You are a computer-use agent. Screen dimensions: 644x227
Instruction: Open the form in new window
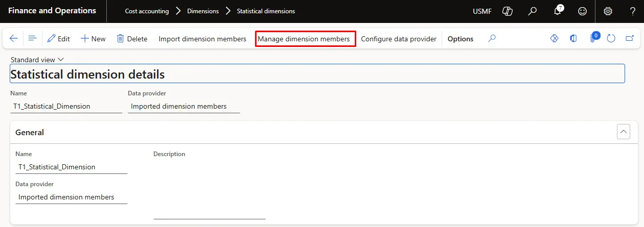630,39
